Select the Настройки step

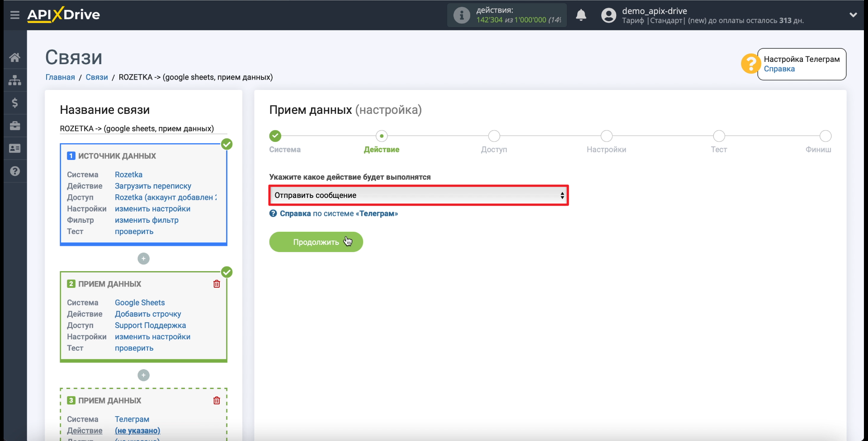point(607,136)
